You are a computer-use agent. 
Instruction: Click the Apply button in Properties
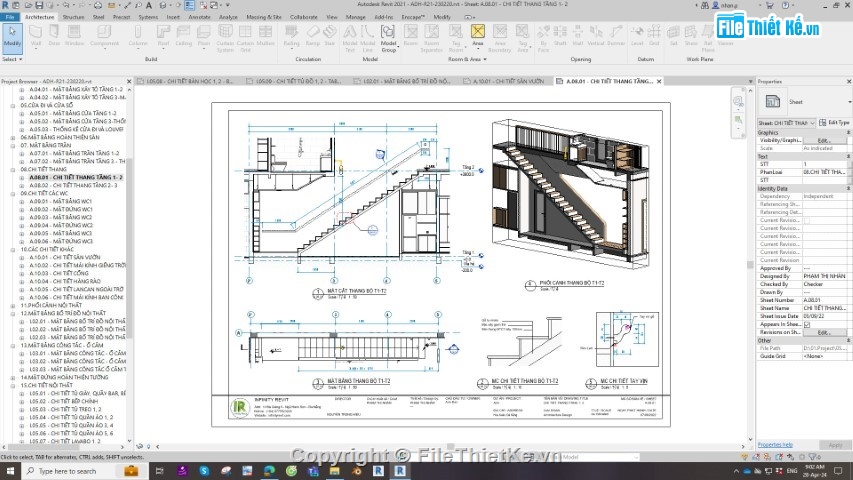835,445
